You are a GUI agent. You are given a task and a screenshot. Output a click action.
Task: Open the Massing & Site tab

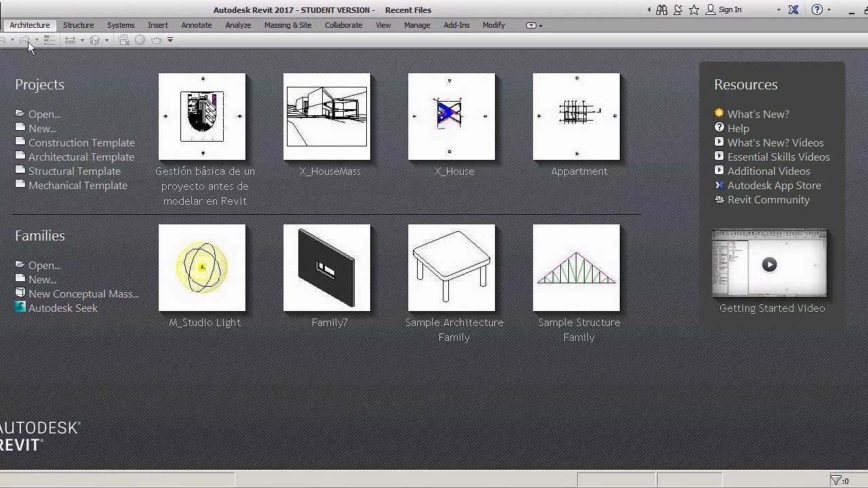288,25
